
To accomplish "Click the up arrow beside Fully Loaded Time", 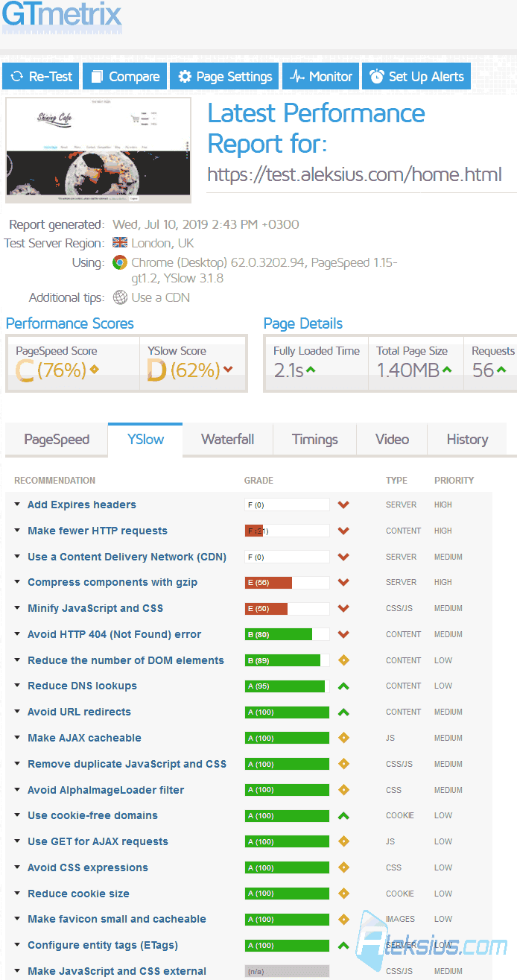I will pyautogui.click(x=310, y=369).
